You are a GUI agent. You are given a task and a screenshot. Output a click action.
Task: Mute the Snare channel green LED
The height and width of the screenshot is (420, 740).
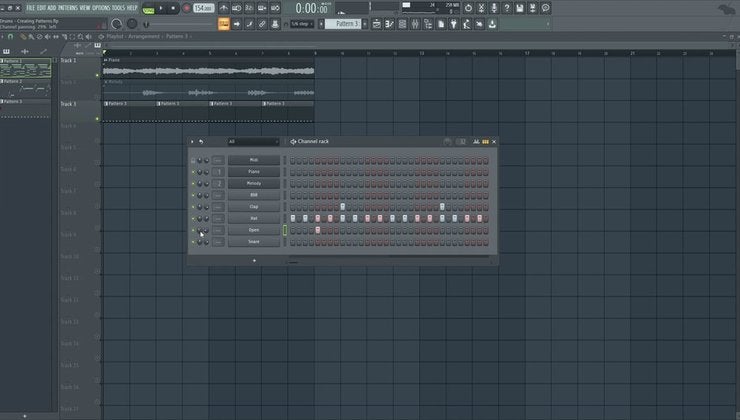(x=193, y=242)
